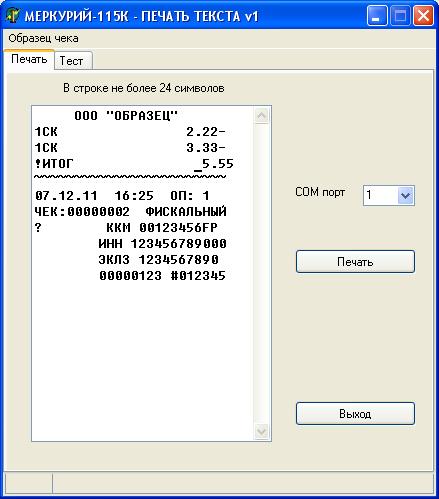Close the Меркурий-115К window
Image resolution: width=439 pixels, height=499 pixels.
click(x=424, y=16)
